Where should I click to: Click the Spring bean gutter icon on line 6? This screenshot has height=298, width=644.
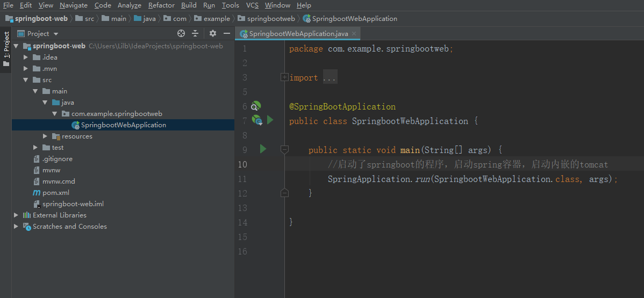click(256, 107)
